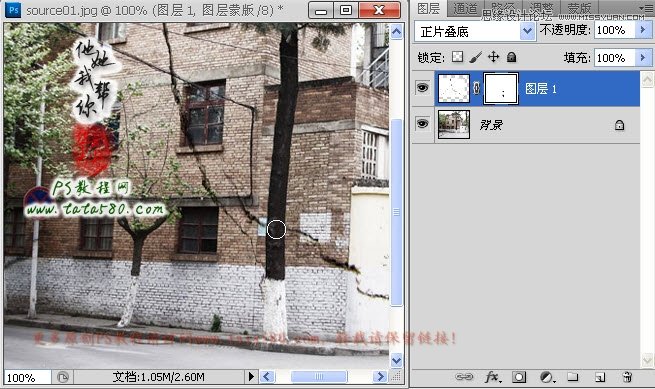The width and height of the screenshot is (655, 389).
Task: Click horizontal scrollbar left arrow
Action: (267, 377)
